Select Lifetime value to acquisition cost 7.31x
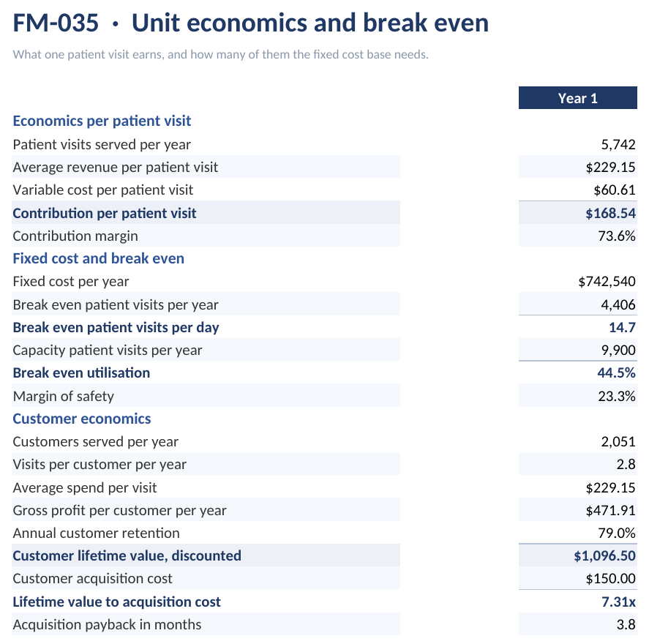The width and height of the screenshot is (649, 644). 618,602
